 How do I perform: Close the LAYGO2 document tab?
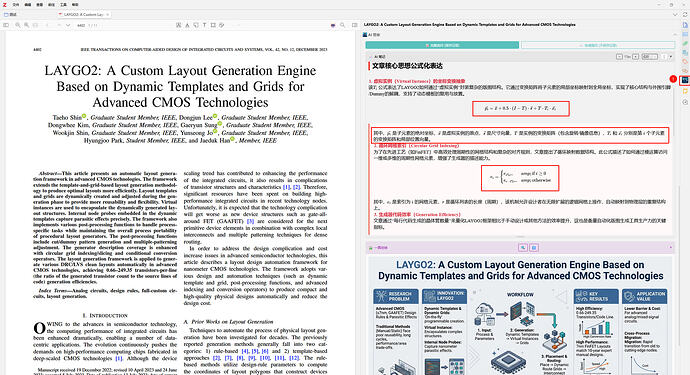point(107,15)
